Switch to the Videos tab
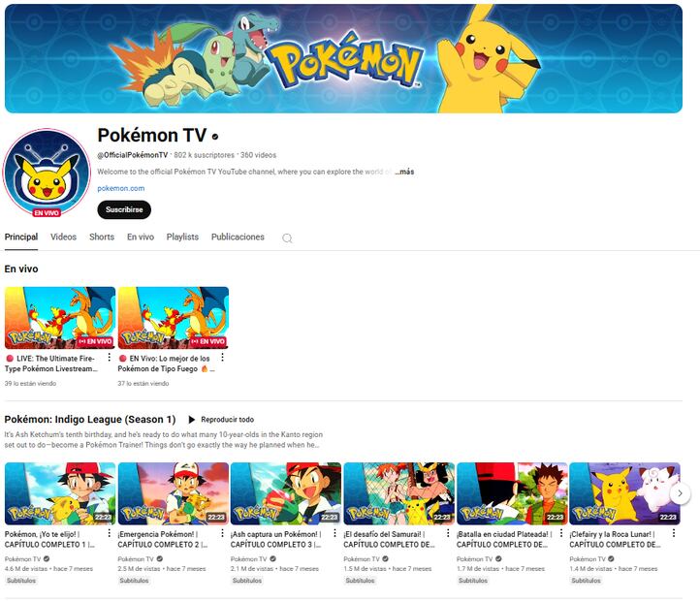The width and height of the screenshot is (700, 601). pyautogui.click(x=63, y=237)
